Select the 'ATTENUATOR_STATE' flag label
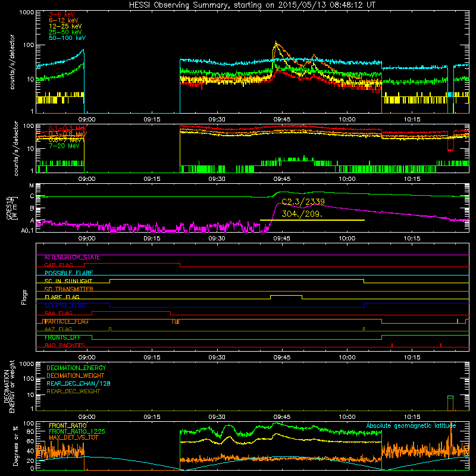Image resolution: width=476 pixels, height=476 pixels. coord(72,258)
